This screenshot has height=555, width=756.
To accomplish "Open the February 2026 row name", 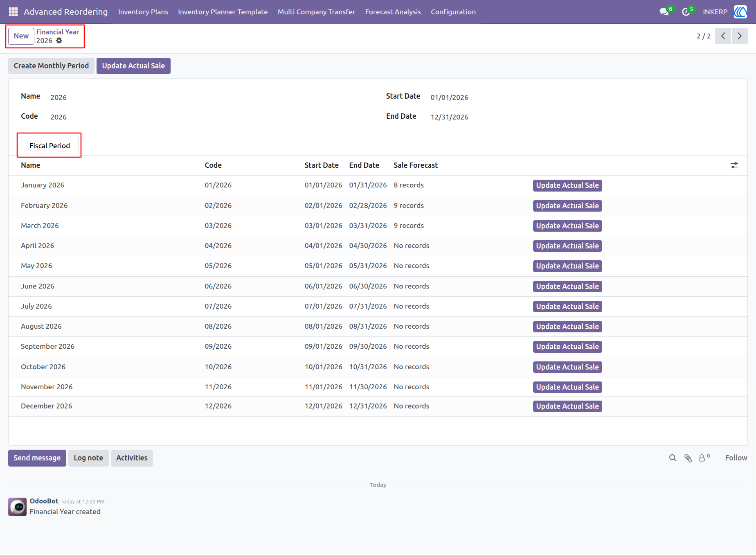I will [44, 205].
